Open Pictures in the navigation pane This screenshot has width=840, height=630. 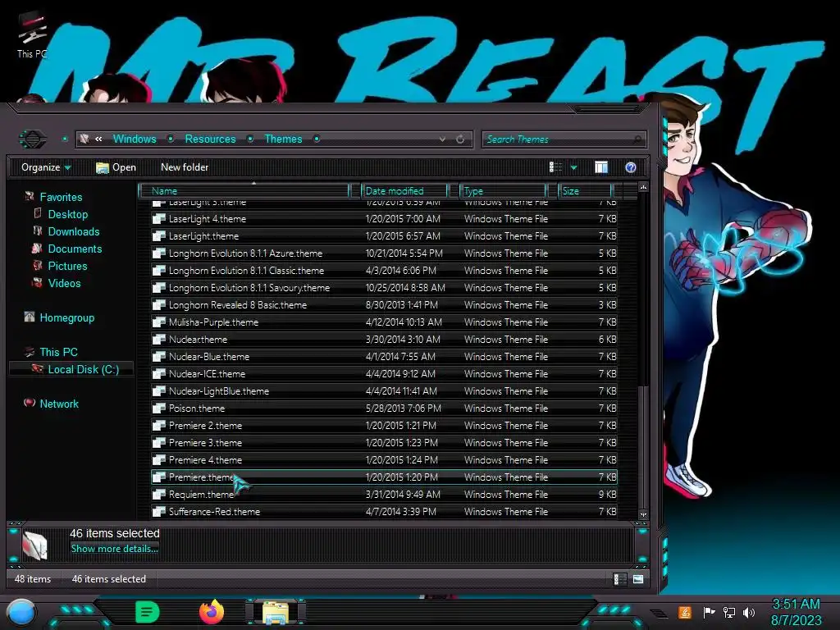67,266
